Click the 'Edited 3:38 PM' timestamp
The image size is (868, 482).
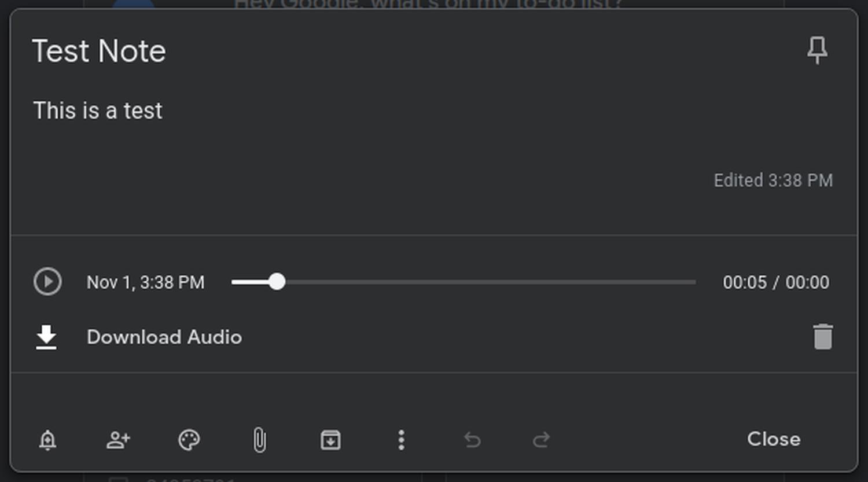click(x=773, y=181)
